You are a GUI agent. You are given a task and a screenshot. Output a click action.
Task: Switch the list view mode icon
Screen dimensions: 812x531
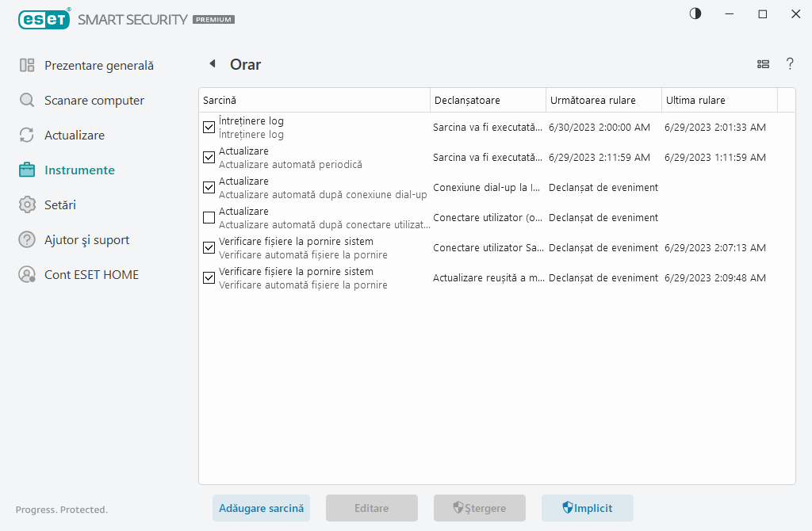(763, 64)
